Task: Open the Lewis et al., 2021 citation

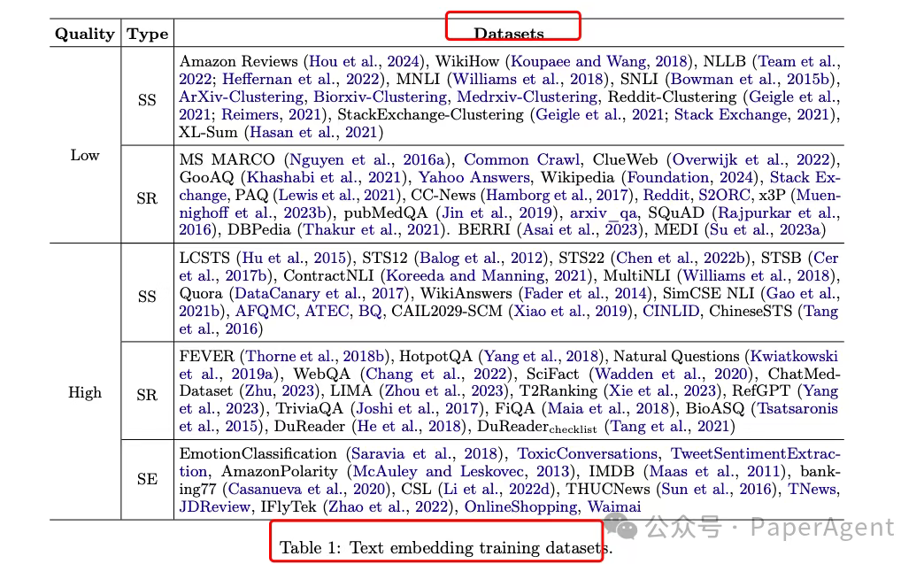Action: tap(336, 195)
